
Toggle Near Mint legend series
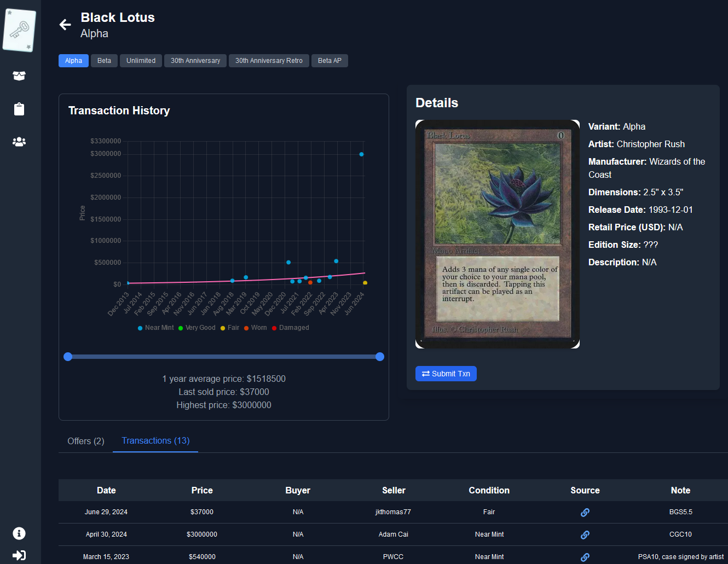click(155, 328)
